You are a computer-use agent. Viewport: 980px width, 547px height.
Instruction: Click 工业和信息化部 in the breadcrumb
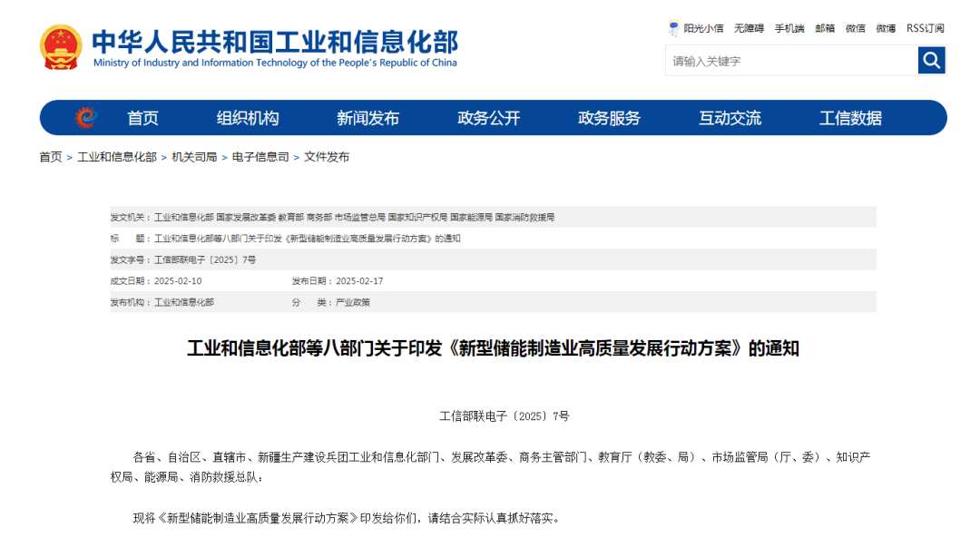point(117,157)
